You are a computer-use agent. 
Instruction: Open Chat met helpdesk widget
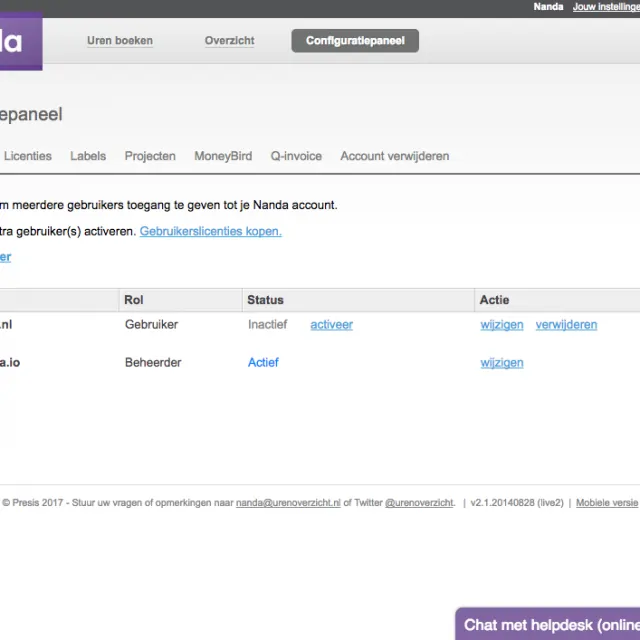pyautogui.click(x=548, y=624)
